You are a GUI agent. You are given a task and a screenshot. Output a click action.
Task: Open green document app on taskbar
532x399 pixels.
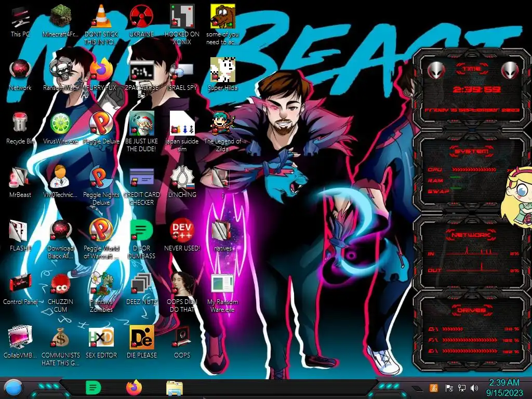tap(93, 388)
